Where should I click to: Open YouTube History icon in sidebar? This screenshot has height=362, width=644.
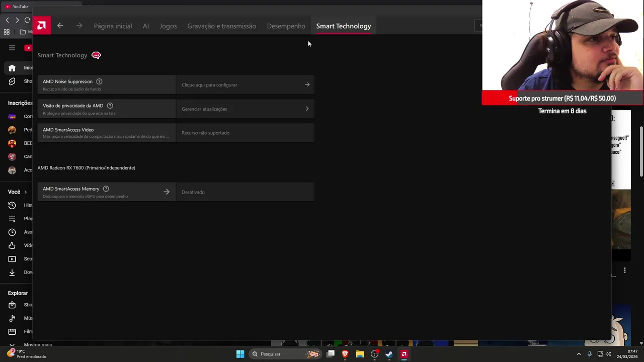12,205
